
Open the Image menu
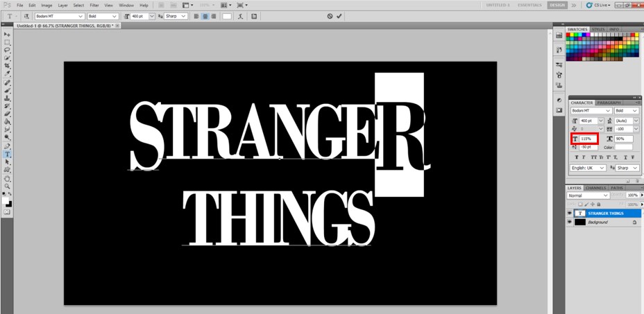click(x=46, y=6)
